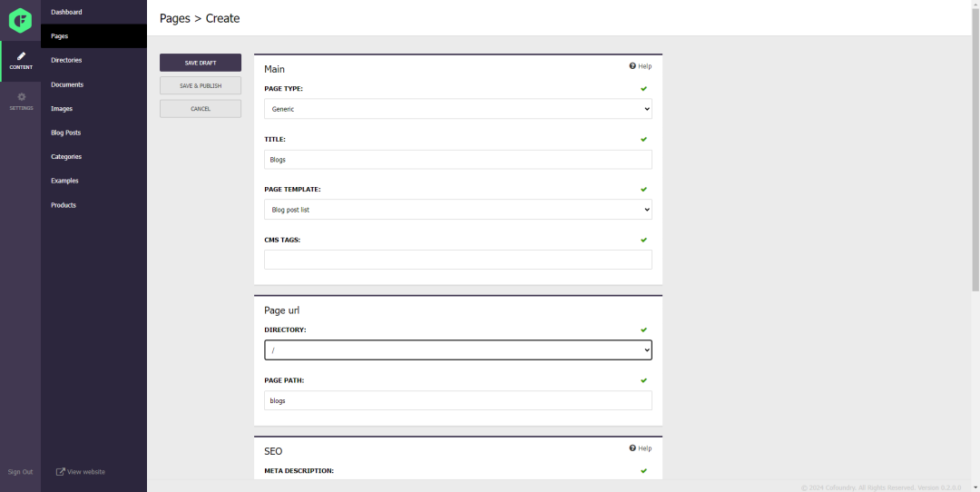This screenshot has height=492, width=980.
Task: Select Pages in the sidebar menu
Action: pyautogui.click(x=93, y=36)
